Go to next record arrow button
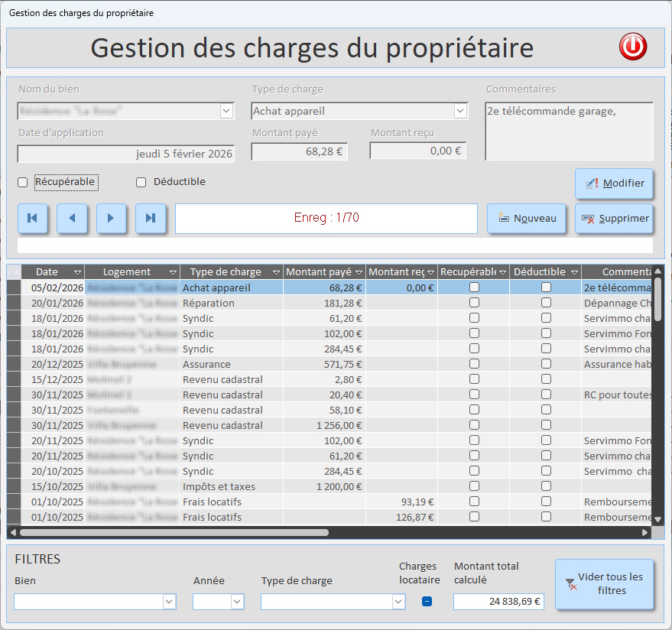672x630 pixels. click(x=112, y=218)
